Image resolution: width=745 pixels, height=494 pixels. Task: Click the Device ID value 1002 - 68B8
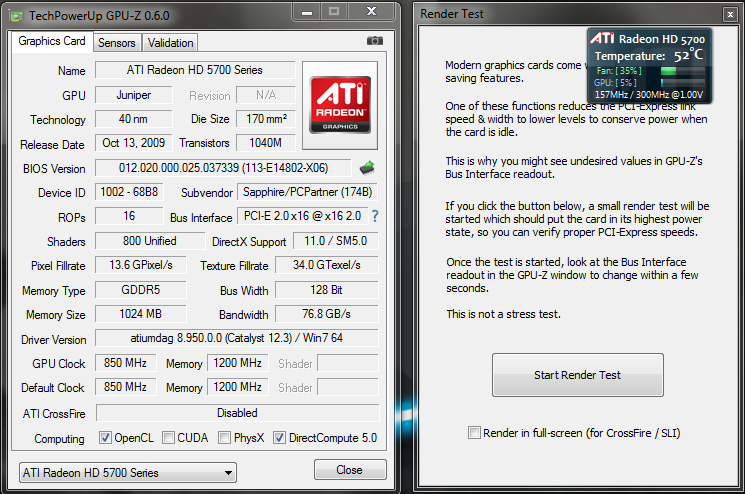point(129,192)
